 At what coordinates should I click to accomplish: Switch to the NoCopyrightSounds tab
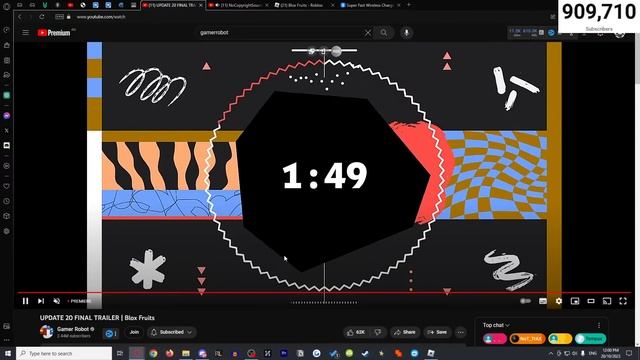[238, 5]
